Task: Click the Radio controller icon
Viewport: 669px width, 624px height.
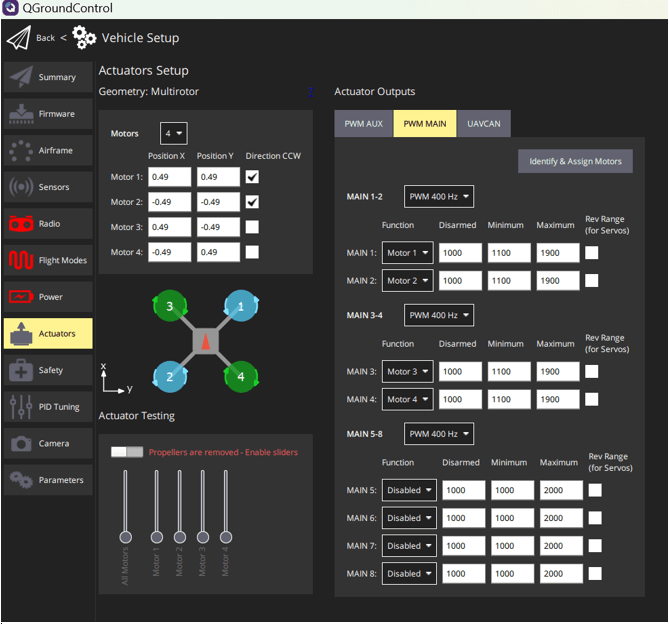Action: click(x=21, y=224)
